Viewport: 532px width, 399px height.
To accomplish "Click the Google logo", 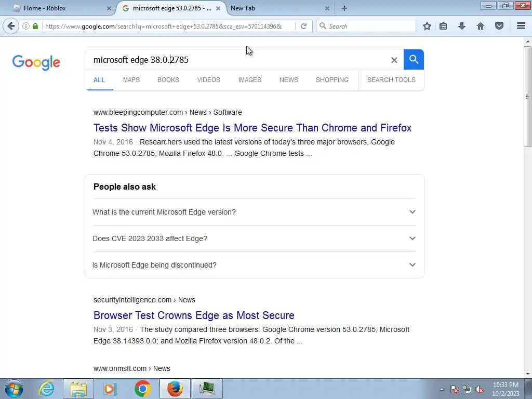I will (36, 62).
